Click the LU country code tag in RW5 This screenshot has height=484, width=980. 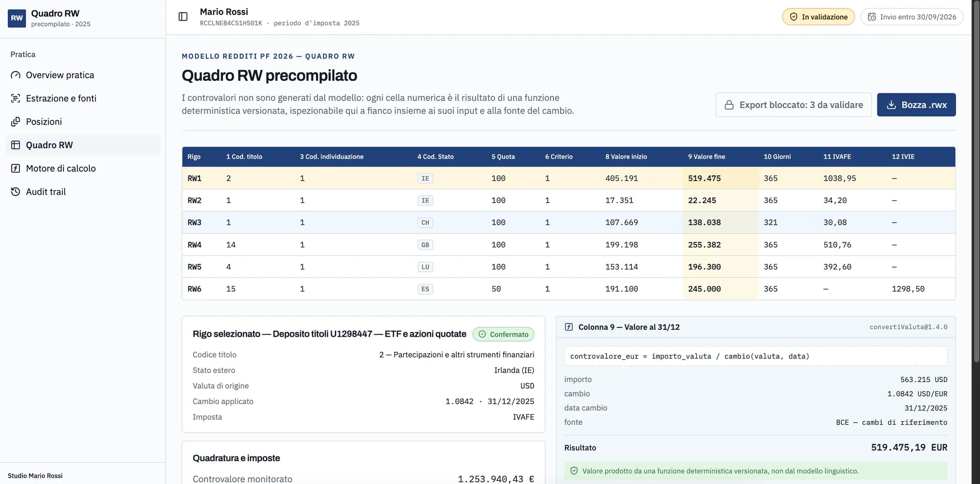tap(425, 267)
